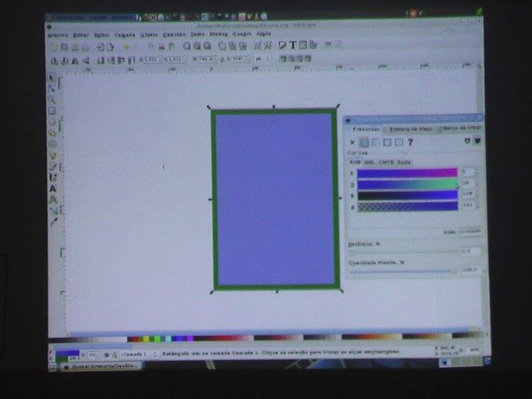Select the Spiral tool in the toolbox
This screenshot has width=532, height=399.
tap(52, 144)
